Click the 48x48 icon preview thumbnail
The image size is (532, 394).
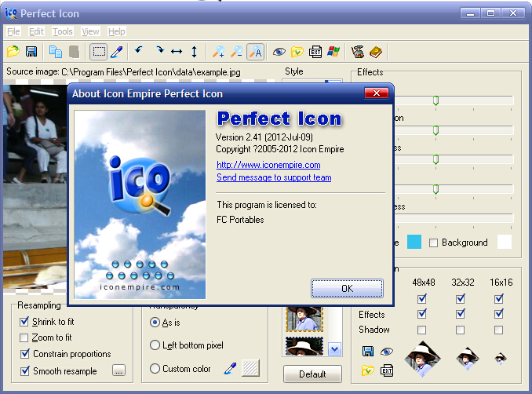(x=422, y=359)
